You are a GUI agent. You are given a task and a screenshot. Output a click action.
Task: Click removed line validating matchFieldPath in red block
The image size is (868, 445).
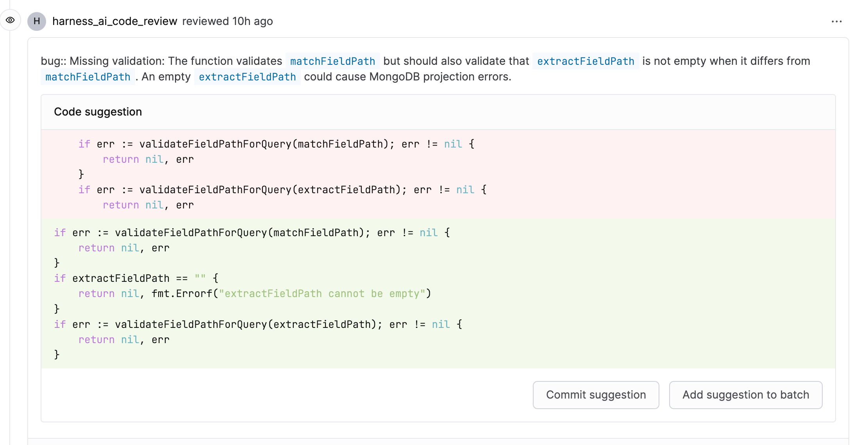276,144
